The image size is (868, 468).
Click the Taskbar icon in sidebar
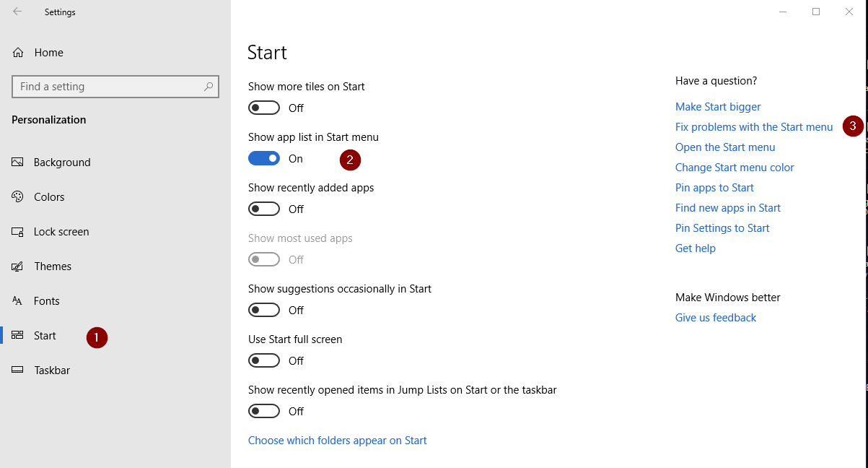pos(18,370)
